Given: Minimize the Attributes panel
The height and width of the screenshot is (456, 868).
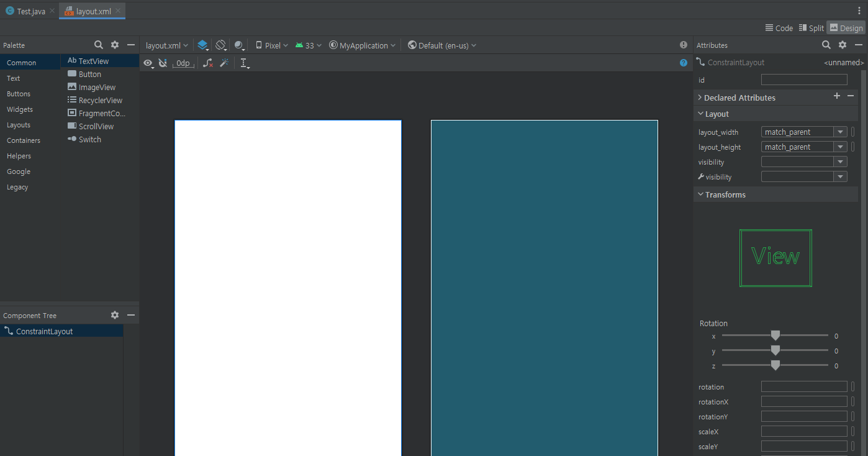Looking at the screenshot, I should point(859,45).
